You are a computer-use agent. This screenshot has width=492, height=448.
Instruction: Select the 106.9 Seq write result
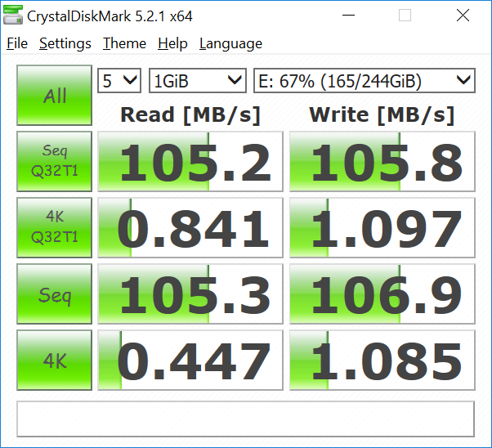coord(382,294)
